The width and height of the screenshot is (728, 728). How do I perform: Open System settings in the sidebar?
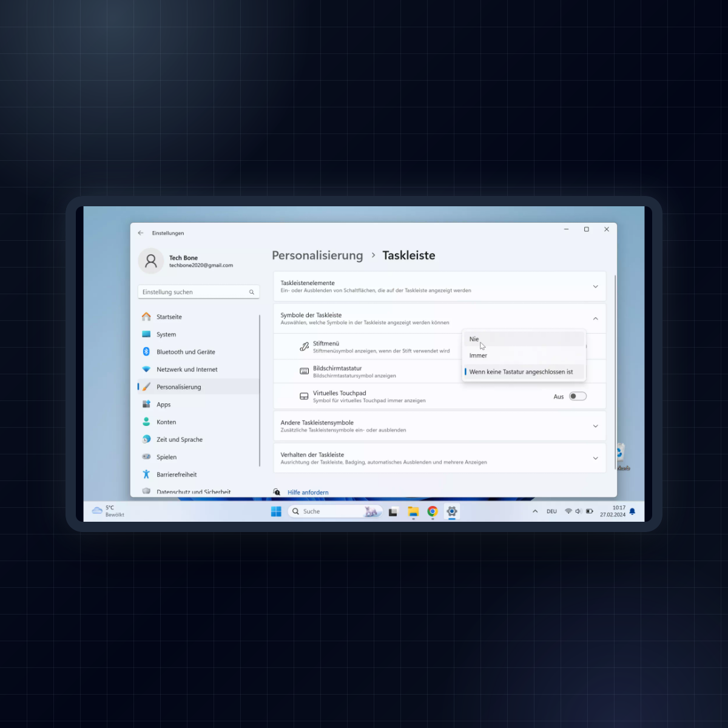198,334
